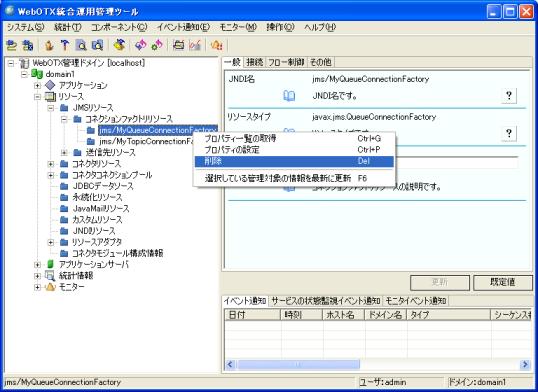Click the first magnifier search toolbar icon

tap(81, 45)
